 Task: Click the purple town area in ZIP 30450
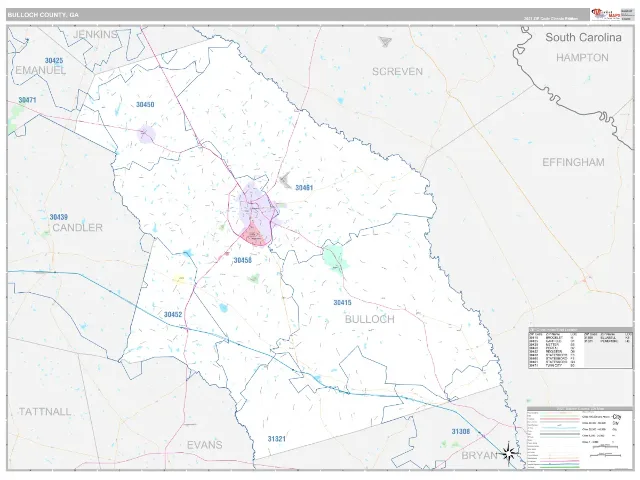[146, 134]
